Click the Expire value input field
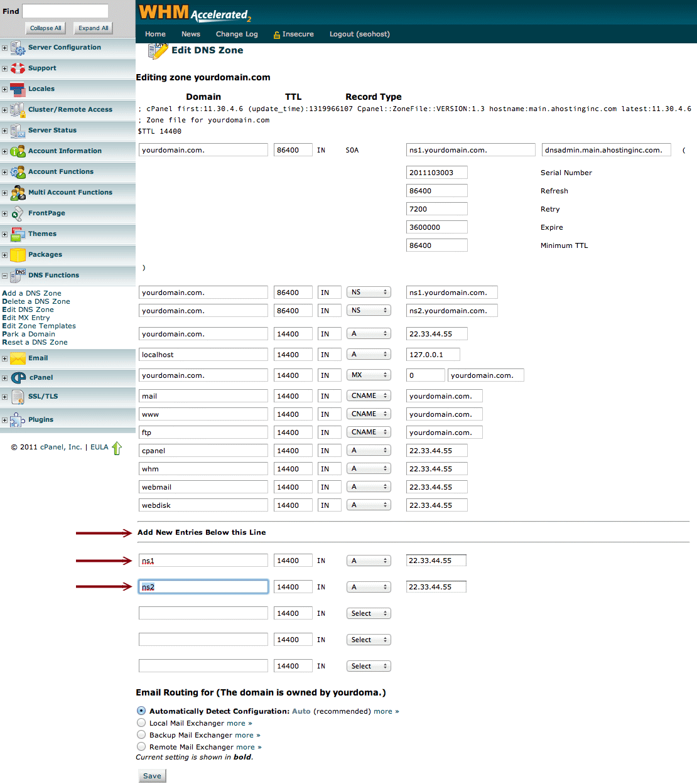Screen dimensions: 697x784 click(437, 227)
